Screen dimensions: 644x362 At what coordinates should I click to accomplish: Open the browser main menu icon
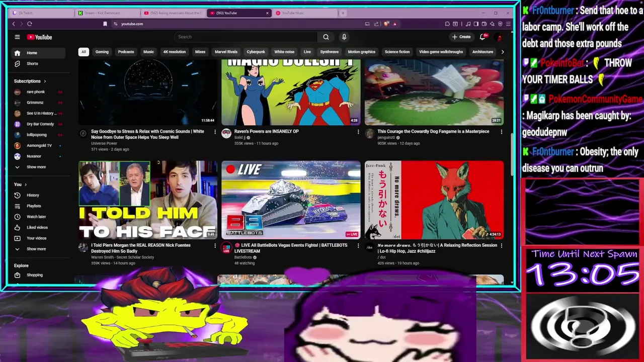click(x=508, y=24)
